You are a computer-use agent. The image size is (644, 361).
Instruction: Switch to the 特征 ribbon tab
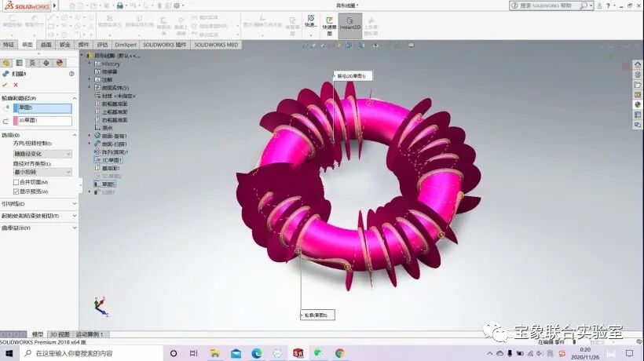(9, 45)
